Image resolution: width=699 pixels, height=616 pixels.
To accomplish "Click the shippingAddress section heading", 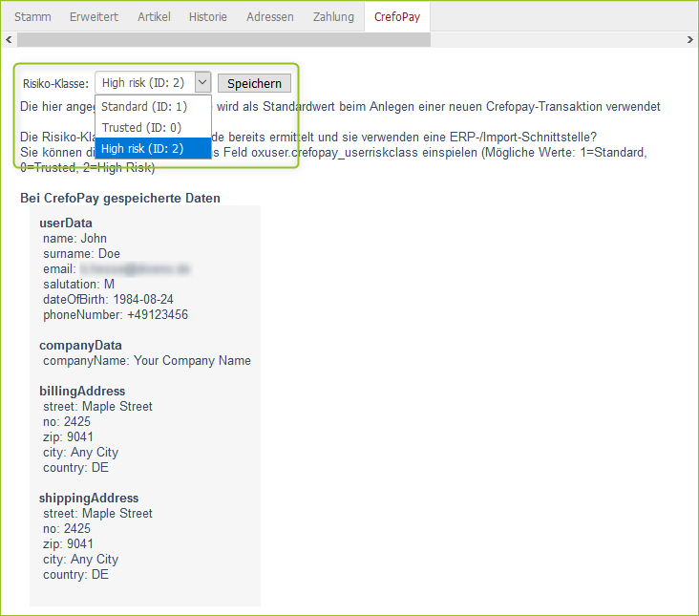I will coord(89,498).
